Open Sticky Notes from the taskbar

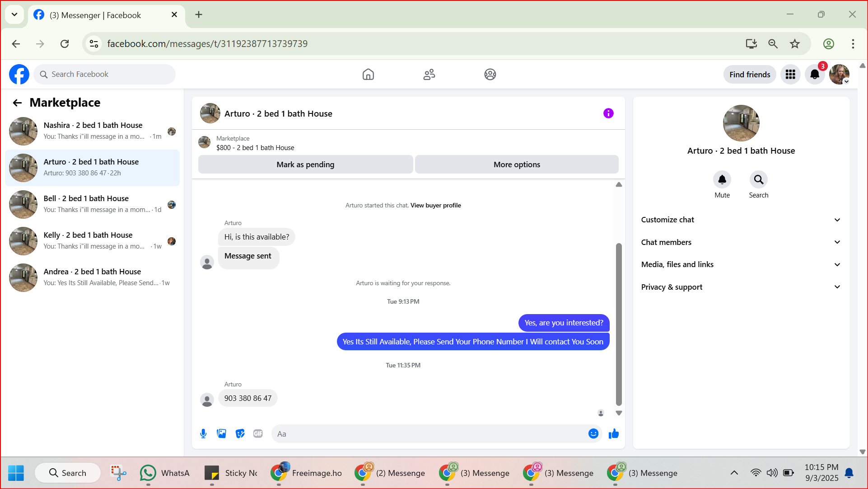point(231,473)
